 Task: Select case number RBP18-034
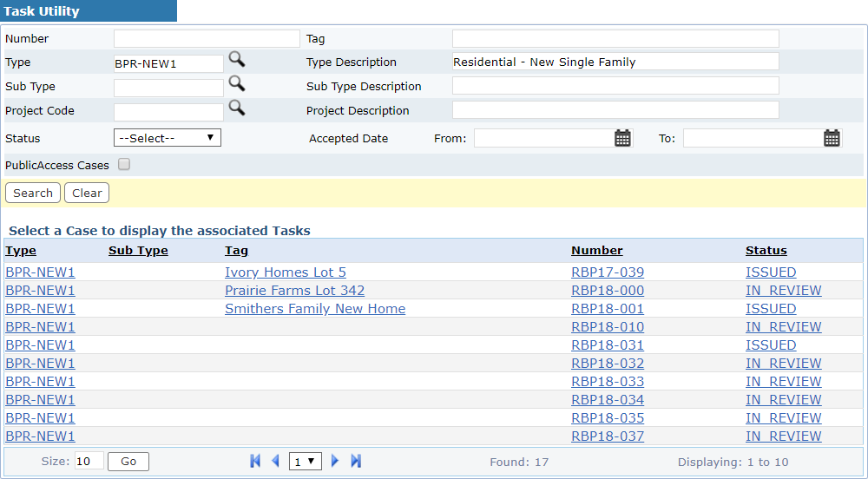coord(608,400)
